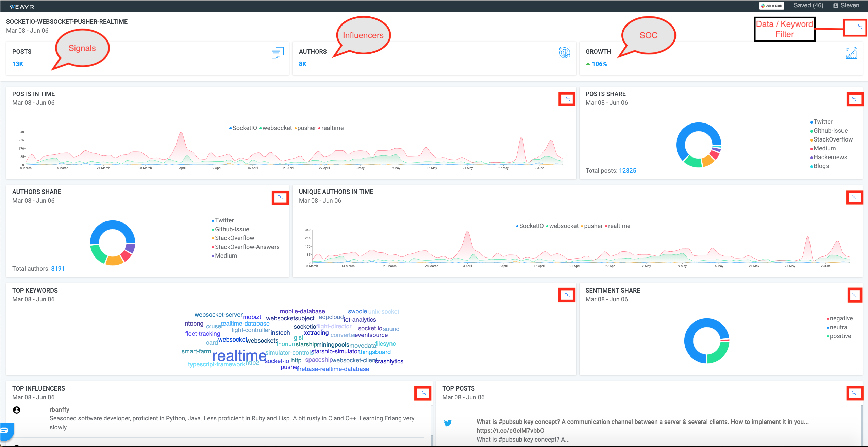The height and width of the screenshot is (447, 868).
Task: Open the filter icon on Posts In Time
Action: [x=567, y=99]
